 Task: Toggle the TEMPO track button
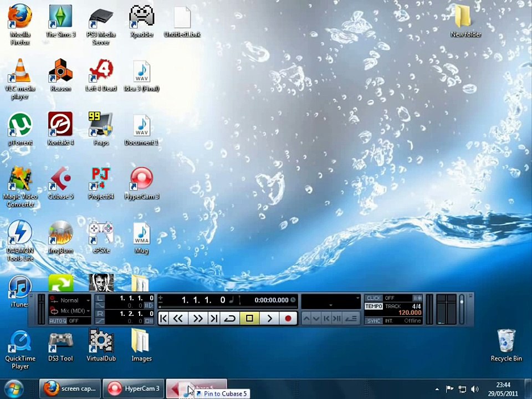tap(374, 306)
